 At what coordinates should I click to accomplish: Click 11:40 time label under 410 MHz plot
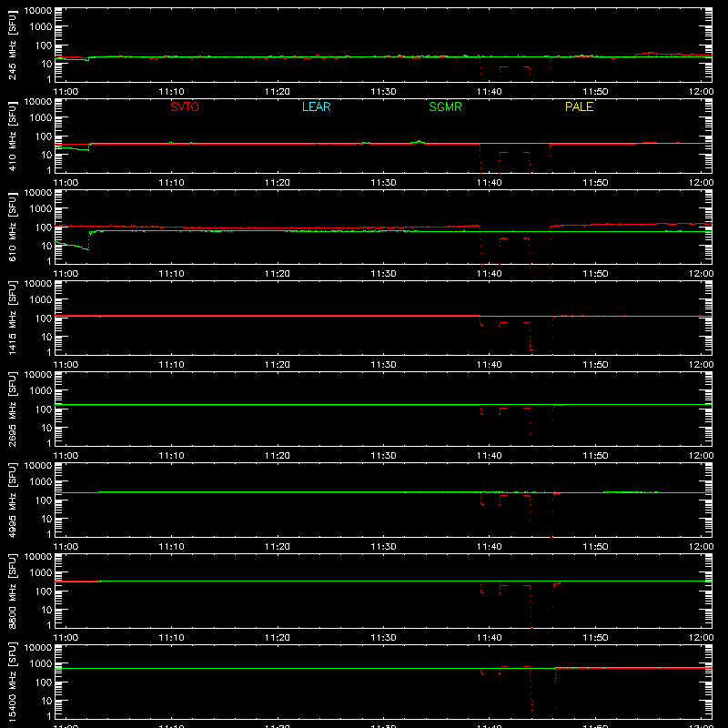click(x=489, y=183)
